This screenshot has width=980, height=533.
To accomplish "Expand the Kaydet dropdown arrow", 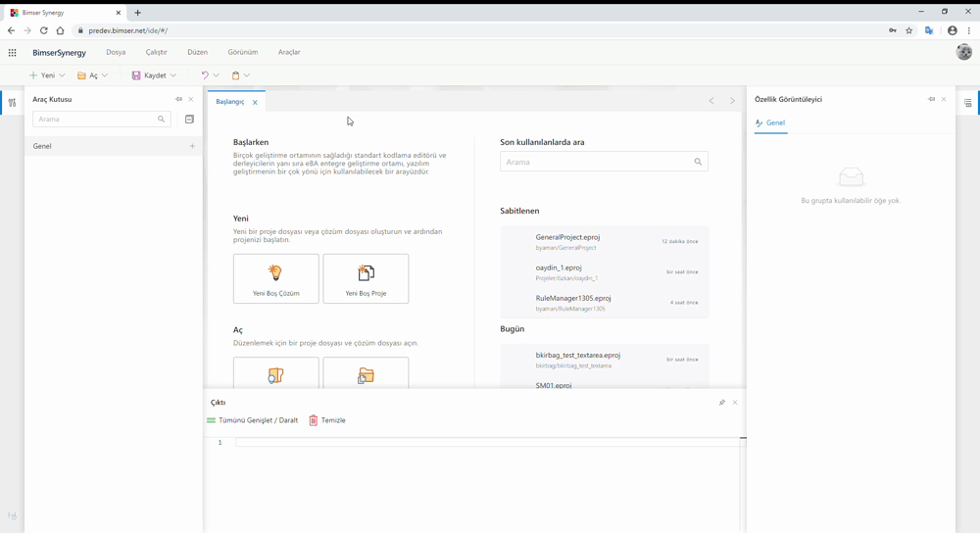I will tap(173, 75).
